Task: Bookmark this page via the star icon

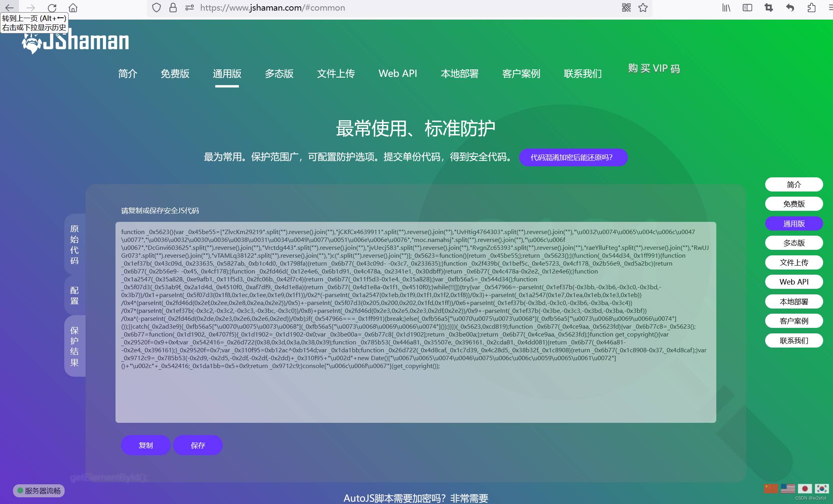Action: [x=643, y=7]
